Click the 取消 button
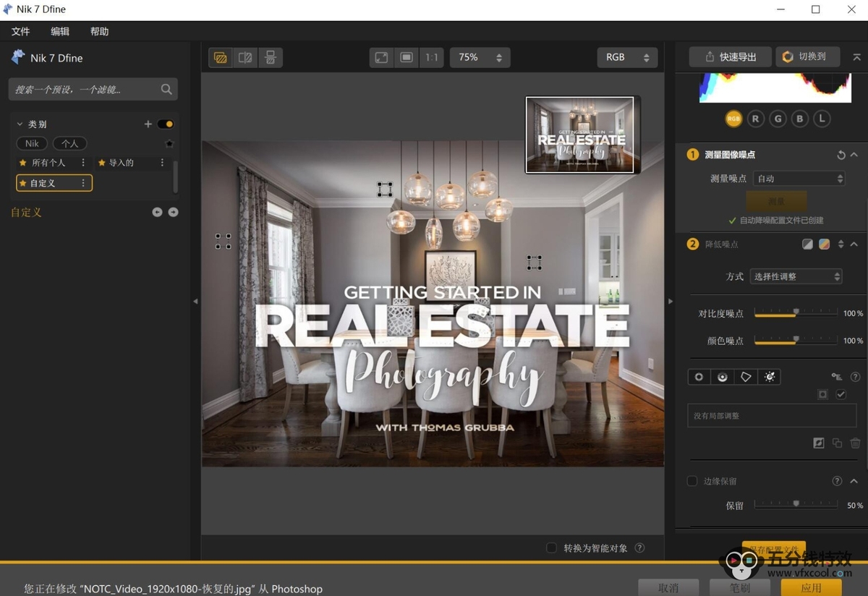 click(x=668, y=588)
